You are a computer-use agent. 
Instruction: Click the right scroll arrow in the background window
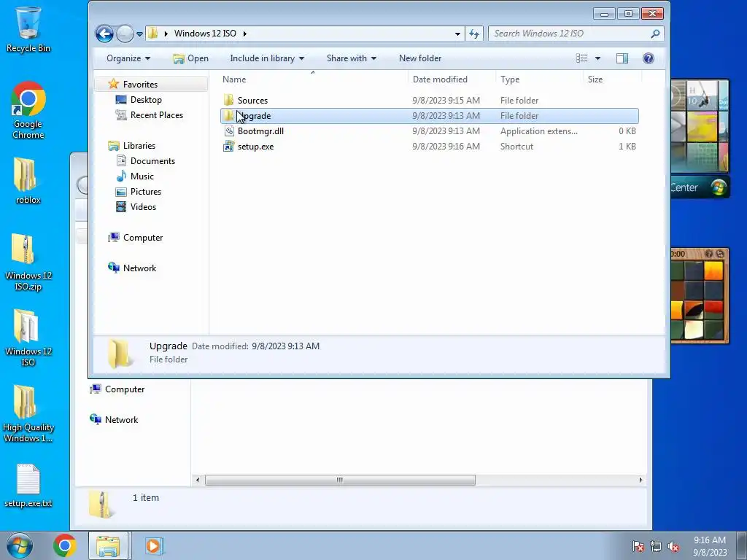(x=640, y=480)
